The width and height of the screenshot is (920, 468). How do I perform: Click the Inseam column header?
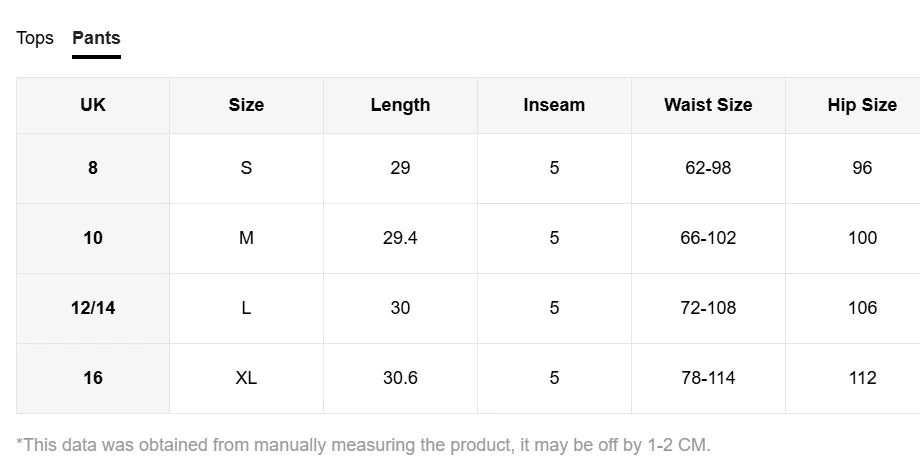coord(554,105)
